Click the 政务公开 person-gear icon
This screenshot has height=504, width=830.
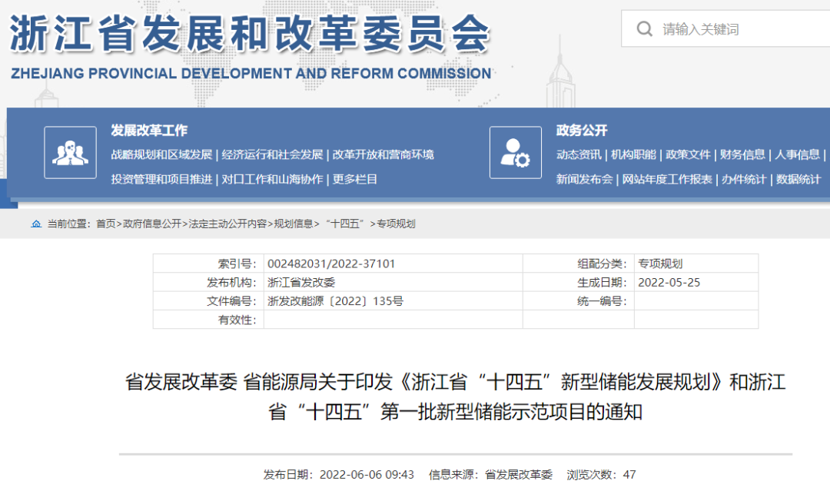tap(515, 152)
